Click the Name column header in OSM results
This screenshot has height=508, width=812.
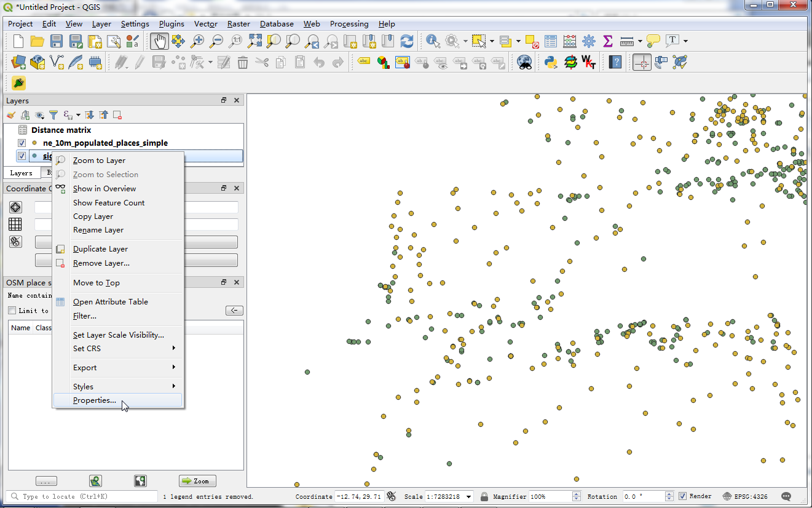[x=21, y=328]
